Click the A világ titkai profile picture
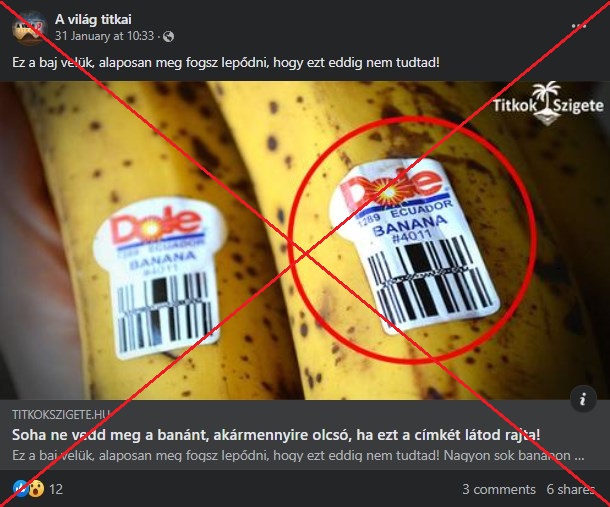Screen dimensions: 610x507 30,28
